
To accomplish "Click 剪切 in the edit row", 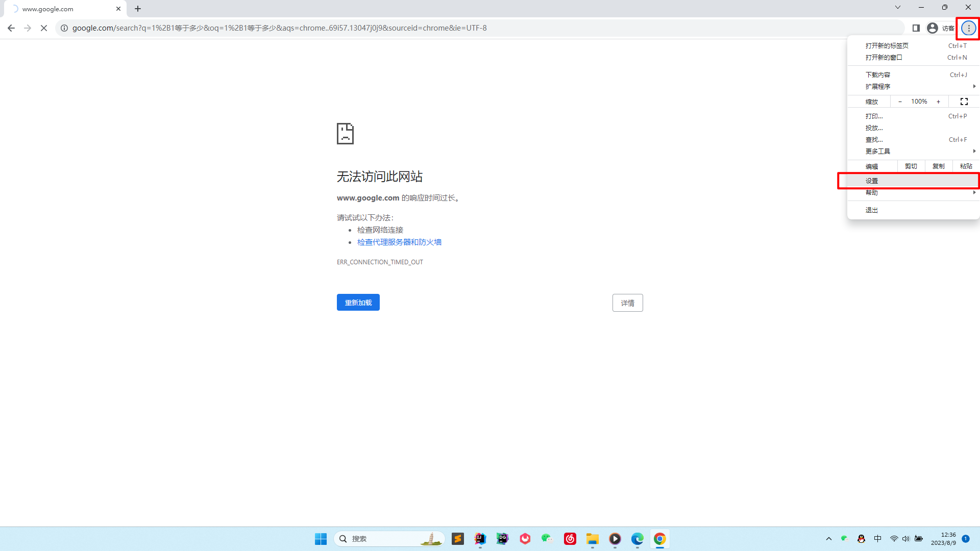I will point(911,166).
